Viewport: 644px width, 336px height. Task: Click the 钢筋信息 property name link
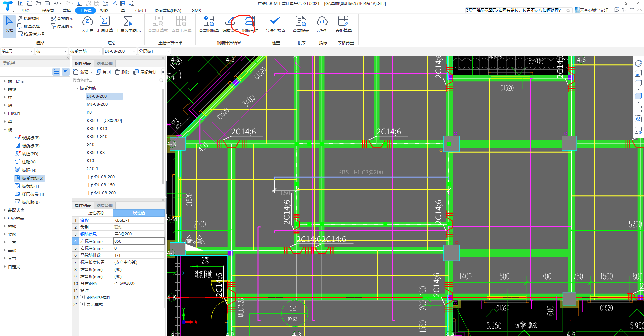point(89,234)
